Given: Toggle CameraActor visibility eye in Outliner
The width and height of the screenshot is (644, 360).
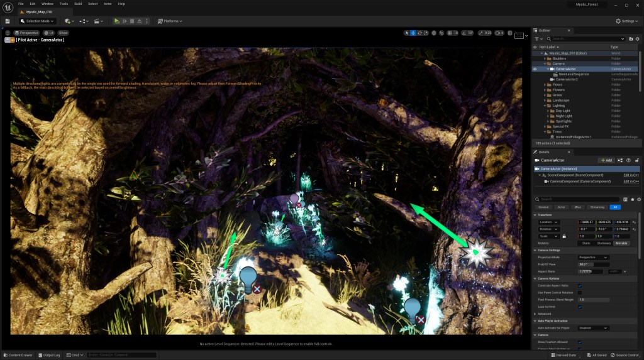Looking at the screenshot, I should [x=535, y=68].
